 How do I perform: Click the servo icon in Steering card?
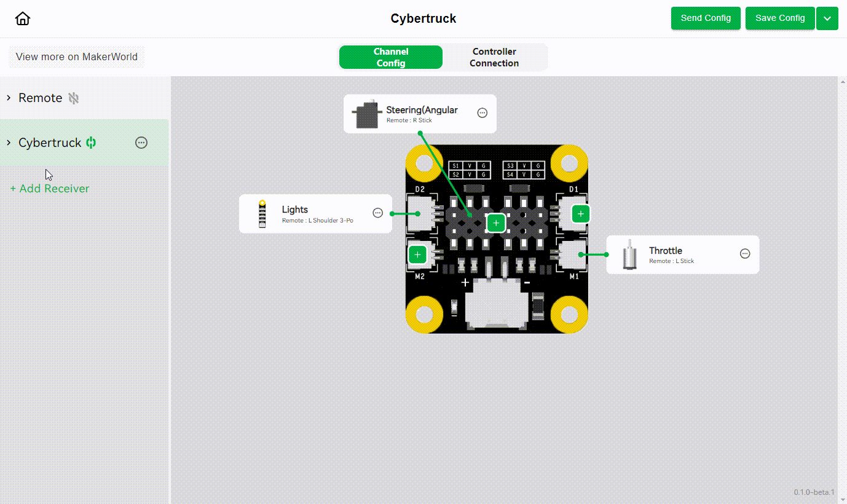(x=366, y=114)
